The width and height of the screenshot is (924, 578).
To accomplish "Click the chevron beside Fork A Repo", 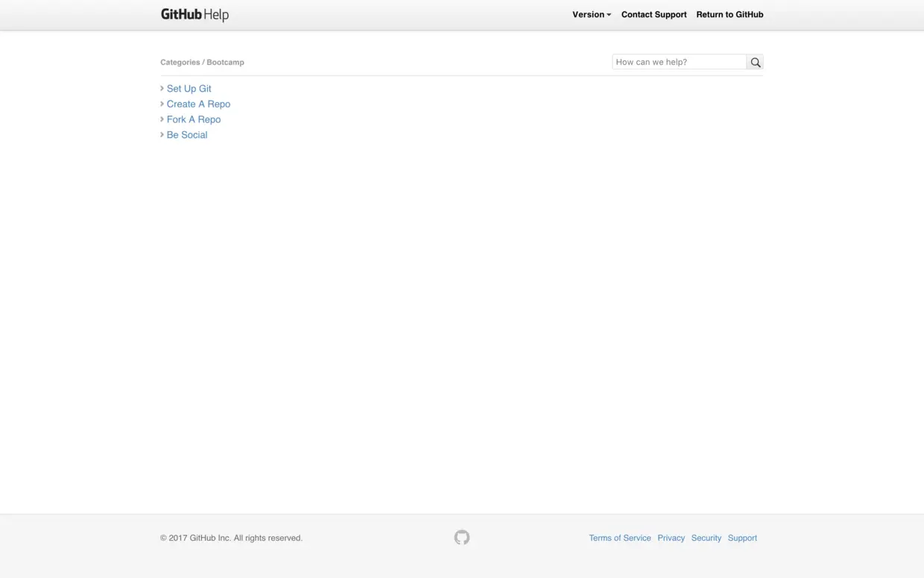I will pyautogui.click(x=162, y=119).
